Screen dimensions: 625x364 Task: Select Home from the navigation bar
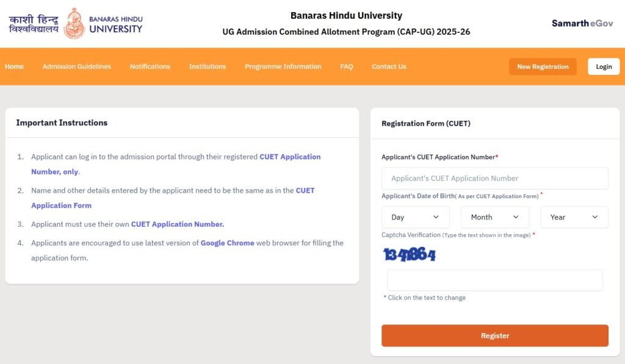click(14, 66)
